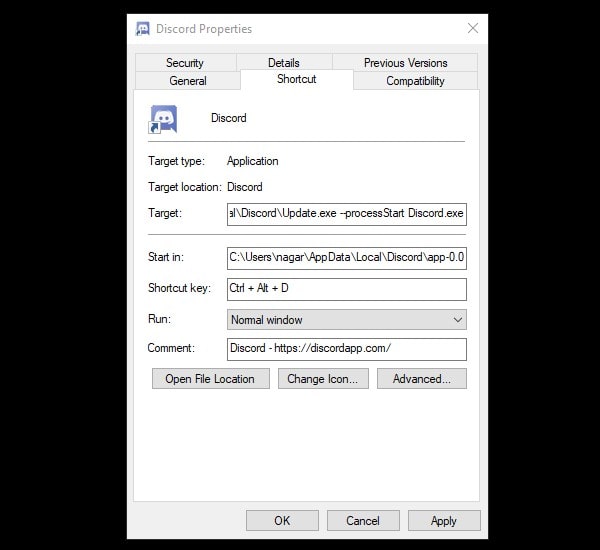Viewport: 600px width, 550px height.
Task: Open the Advanced shortcut options
Action: pyautogui.click(x=421, y=379)
